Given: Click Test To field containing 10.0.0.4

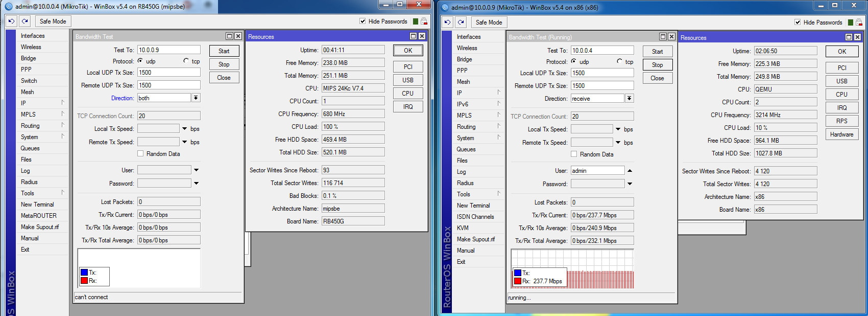Looking at the screenshot, I should [602, 50].
